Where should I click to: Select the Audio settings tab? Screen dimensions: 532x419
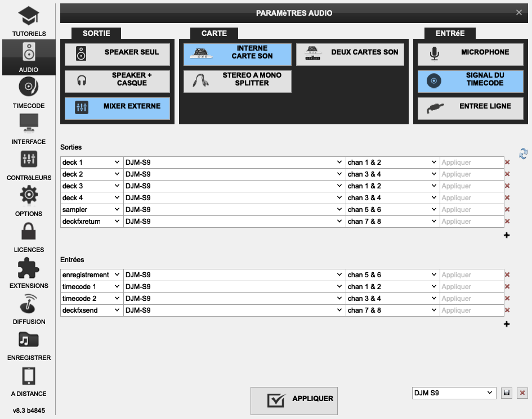click(x=29, y=57)
